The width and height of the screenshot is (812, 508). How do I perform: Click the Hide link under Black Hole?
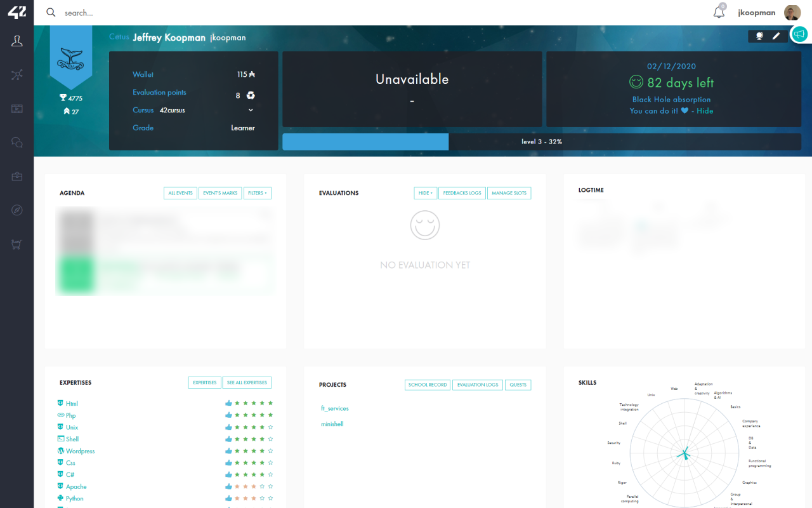coord(705,110)
